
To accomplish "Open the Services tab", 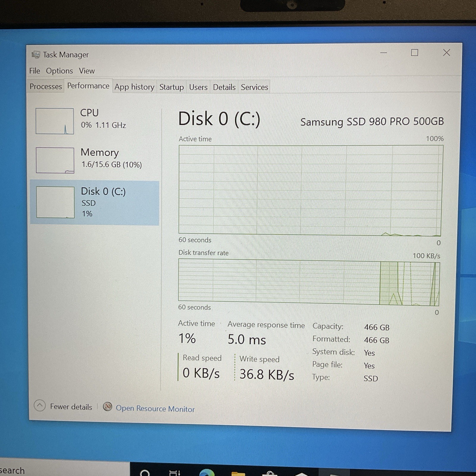I will coord(254,87).
